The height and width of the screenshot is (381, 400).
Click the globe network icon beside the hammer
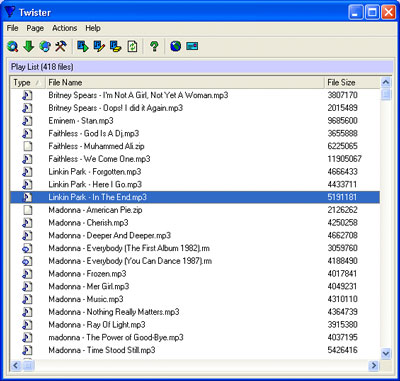45,46
